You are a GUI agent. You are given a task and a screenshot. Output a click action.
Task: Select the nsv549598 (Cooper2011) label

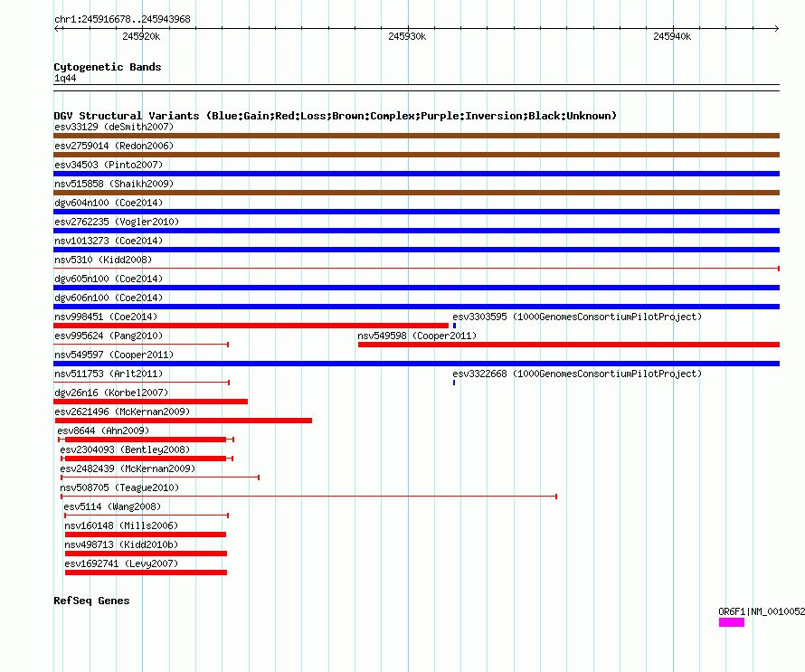(417, 336)
